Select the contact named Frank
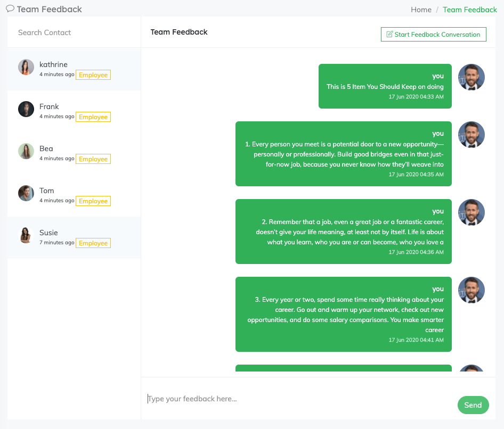This screenshot has height=429, width=504. (x=49, y=106)
